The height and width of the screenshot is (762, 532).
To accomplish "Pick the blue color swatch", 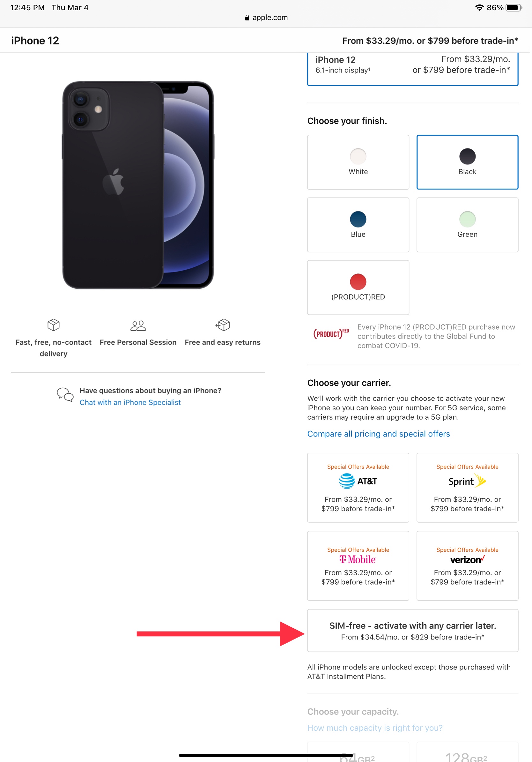I will pyautogui.click(x=358, y=219).
